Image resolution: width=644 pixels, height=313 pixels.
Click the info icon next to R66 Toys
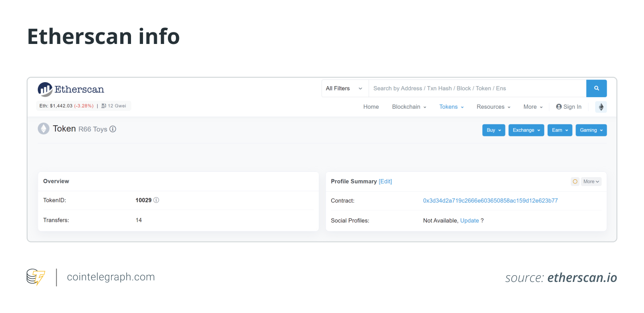click(x=112, y=129)
